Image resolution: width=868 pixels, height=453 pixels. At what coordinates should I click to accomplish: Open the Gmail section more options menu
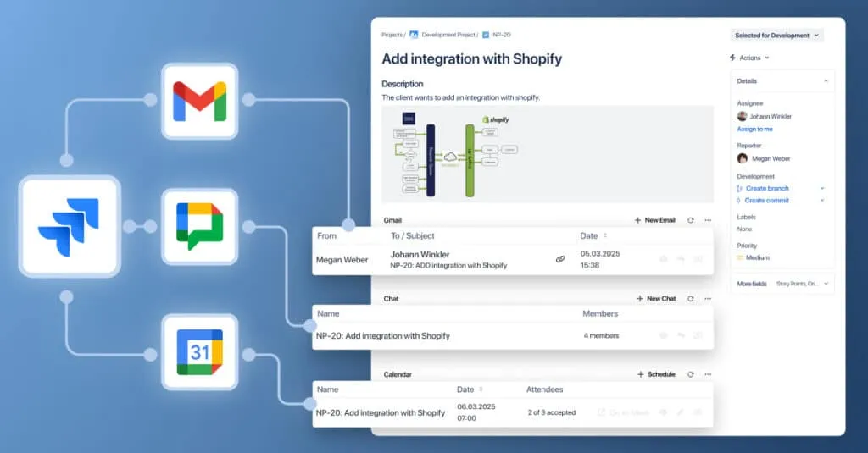point(708,220)
